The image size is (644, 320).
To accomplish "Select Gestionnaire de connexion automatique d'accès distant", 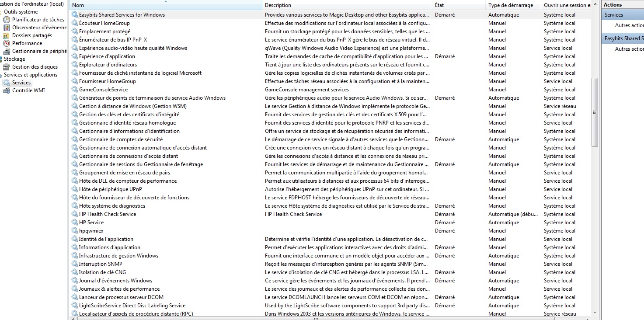I will [143, 148].
